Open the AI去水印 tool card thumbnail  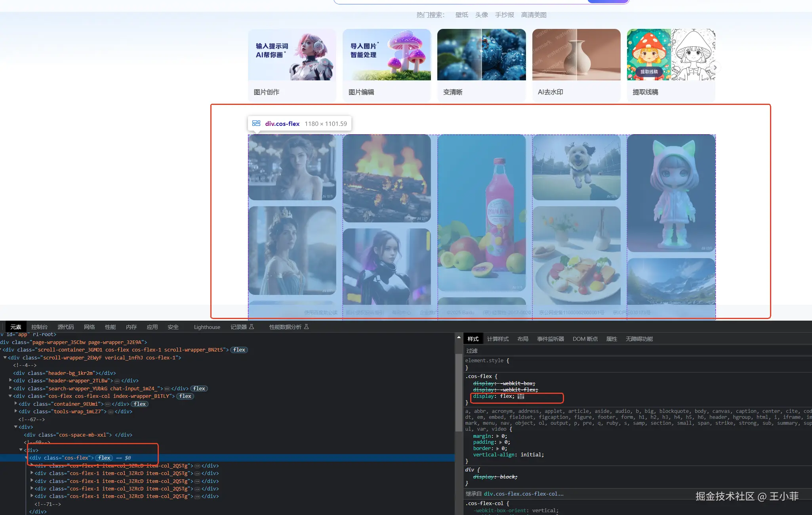pos(576,55)
